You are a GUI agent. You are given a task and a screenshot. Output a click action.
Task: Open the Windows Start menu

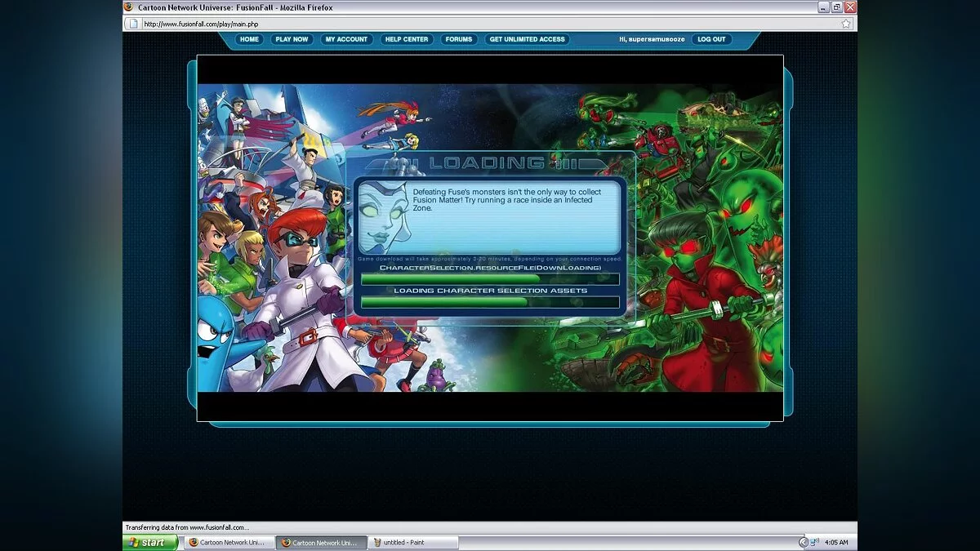coord(150,542)
